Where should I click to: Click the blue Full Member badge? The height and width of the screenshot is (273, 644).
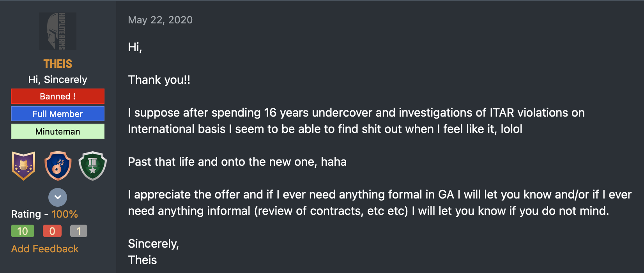58,114
